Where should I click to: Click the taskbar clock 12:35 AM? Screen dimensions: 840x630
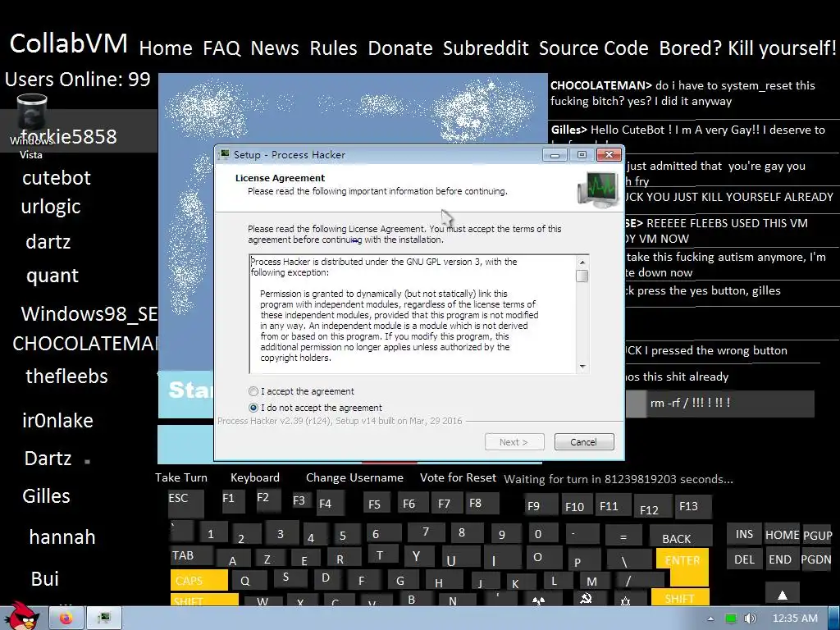pos(795,619)
